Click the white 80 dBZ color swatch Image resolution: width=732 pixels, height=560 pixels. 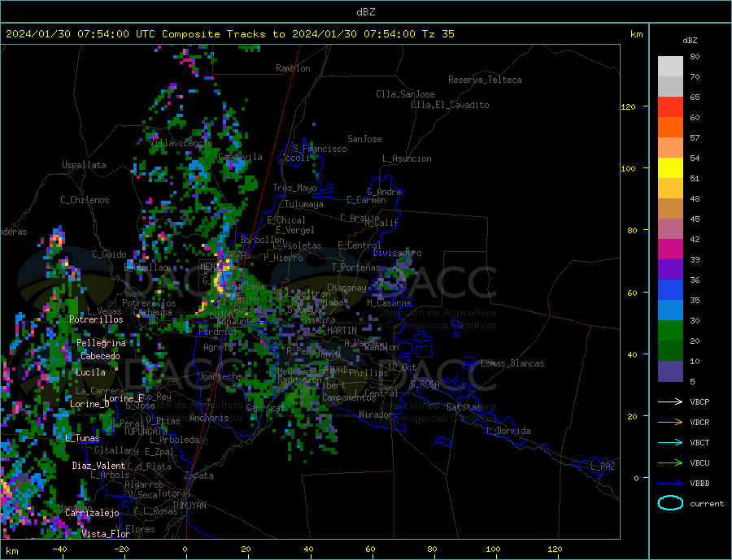(x=670, y=67)
